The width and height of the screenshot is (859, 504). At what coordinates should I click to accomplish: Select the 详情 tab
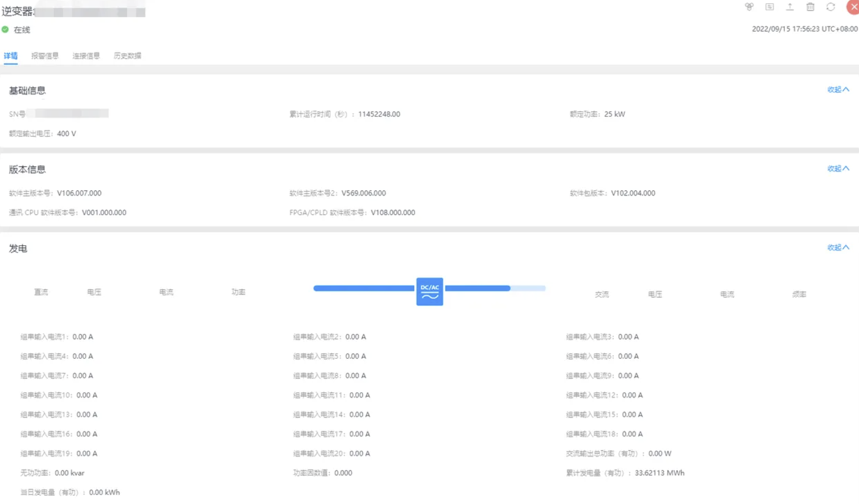coord(10,56)
